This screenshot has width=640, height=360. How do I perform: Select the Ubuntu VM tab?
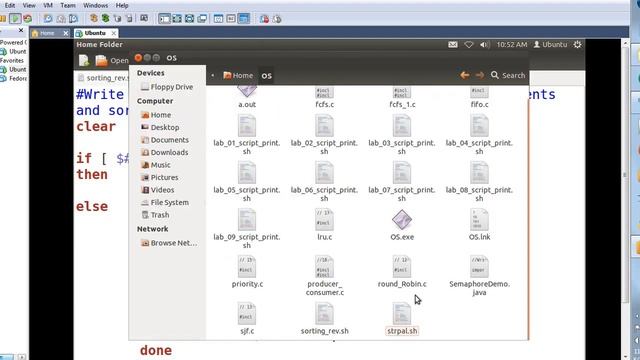click(95, 33)
